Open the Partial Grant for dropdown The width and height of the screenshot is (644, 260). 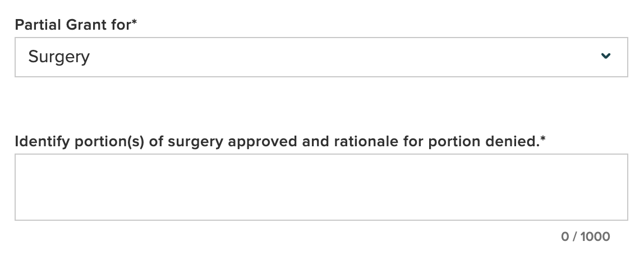(x=321, y=57)
